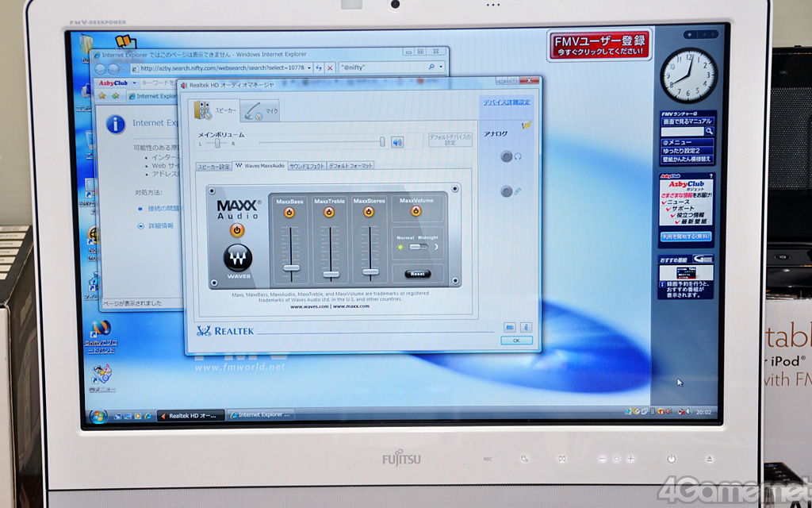Click the L/R balance slider handle
This screenshot has height=508, width=812.
(x=218, y=143)
